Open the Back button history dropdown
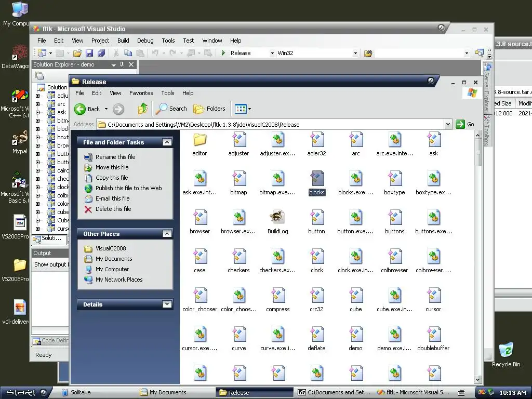532x399 pixels. 106,109
